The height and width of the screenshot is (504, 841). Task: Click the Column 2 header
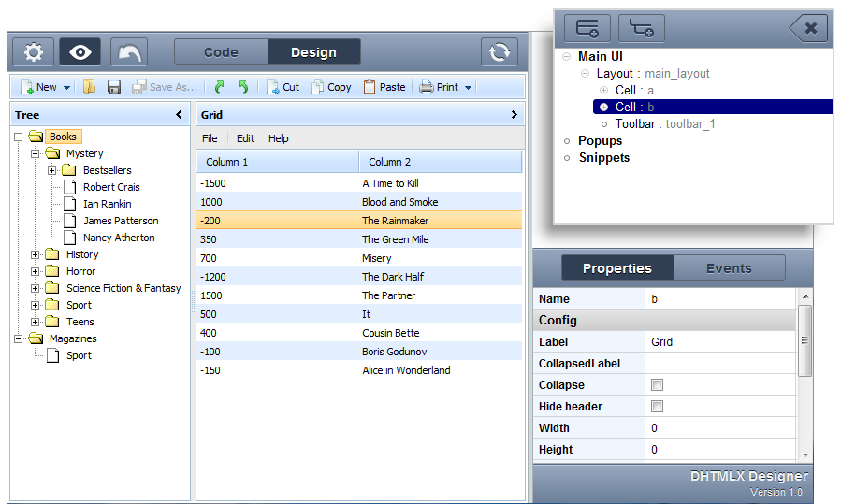441,162
